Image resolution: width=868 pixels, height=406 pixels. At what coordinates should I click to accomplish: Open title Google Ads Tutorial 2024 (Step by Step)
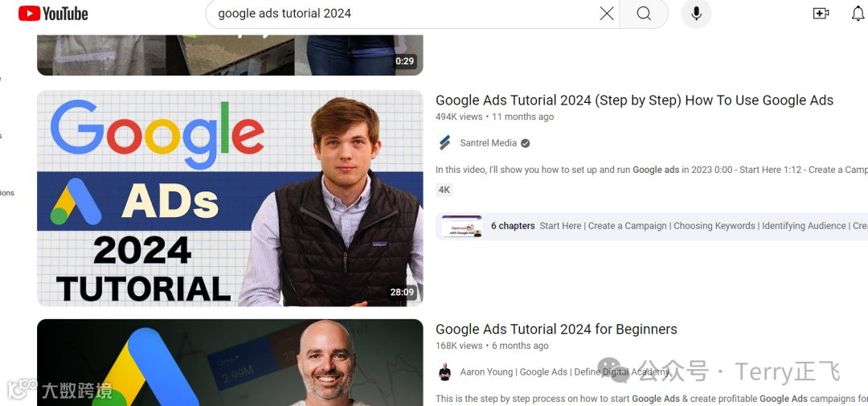[634, 100]
